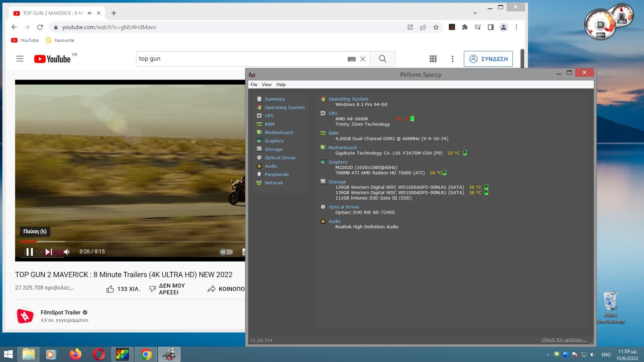Open Firefox from the taskbar
The width and height of the screenshot is (644, 362).
point(75,354)
